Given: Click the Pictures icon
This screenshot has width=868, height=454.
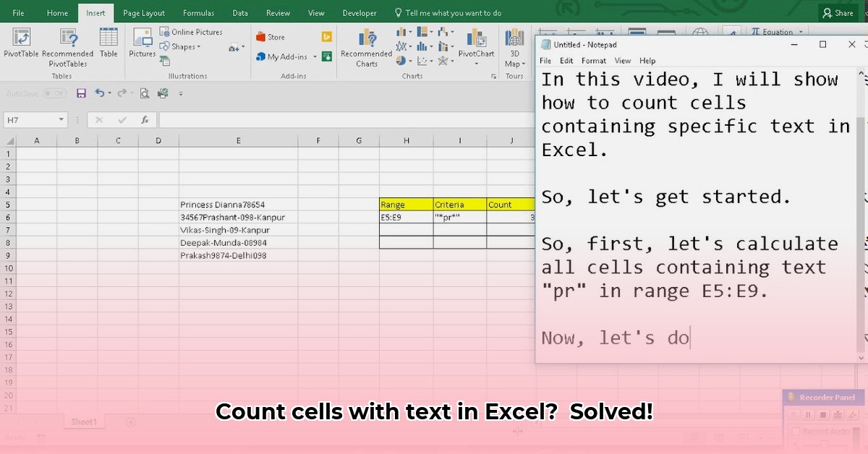Looking at the screenshot, I should pos(142,42).
